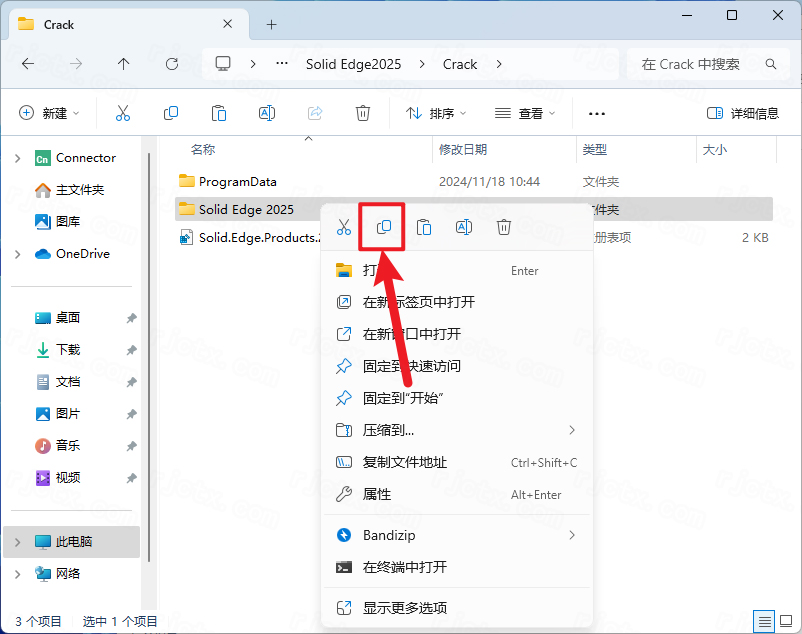This screenshot has height=634, width=802.
Task: Click the Rename icon in context menu
Action: 464,228
